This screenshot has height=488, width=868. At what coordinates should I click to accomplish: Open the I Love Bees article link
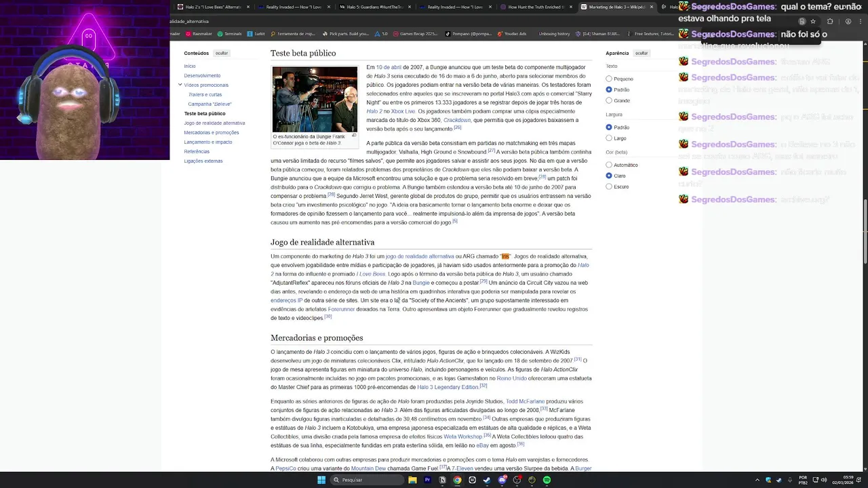372,274
